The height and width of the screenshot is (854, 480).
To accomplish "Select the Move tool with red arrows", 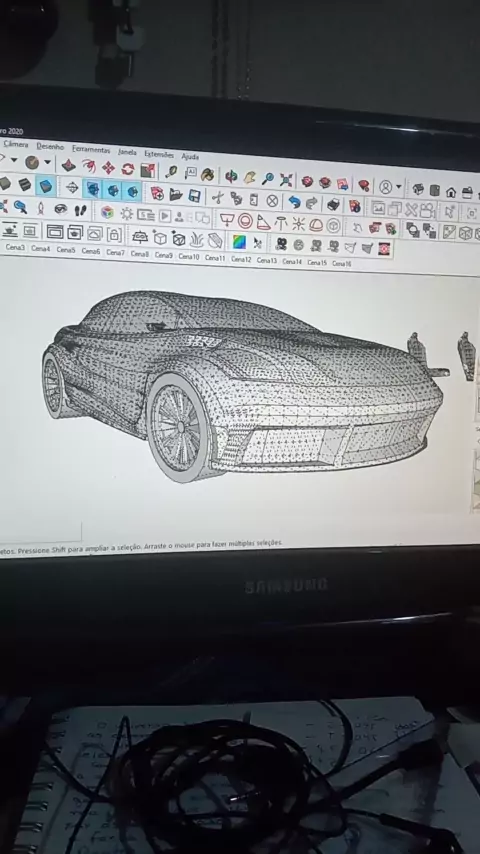I will [x=108, y=168].
